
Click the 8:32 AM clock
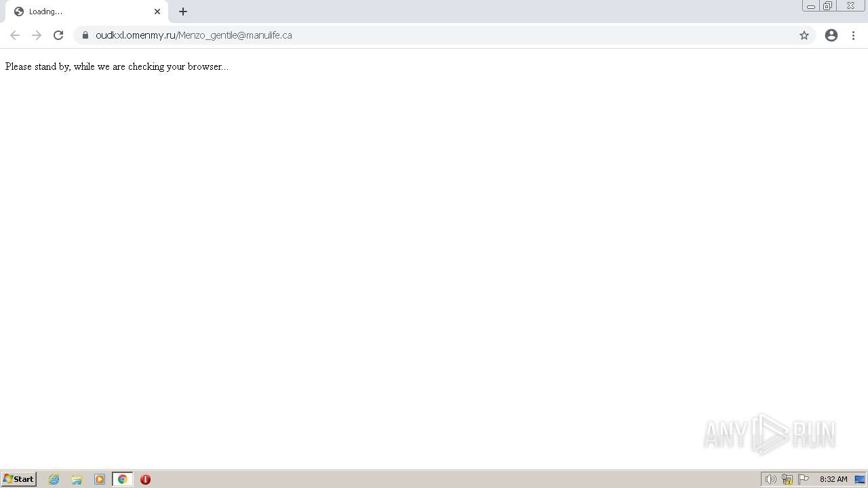point(833,479)
